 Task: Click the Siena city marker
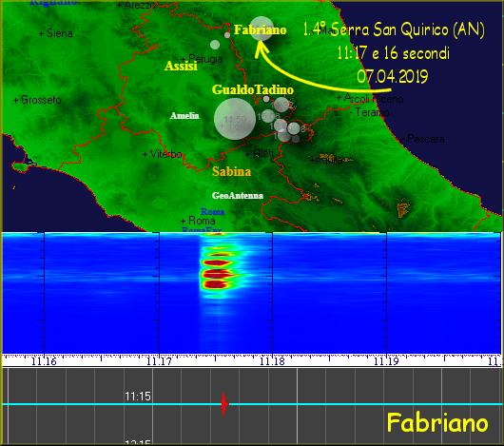56,33
